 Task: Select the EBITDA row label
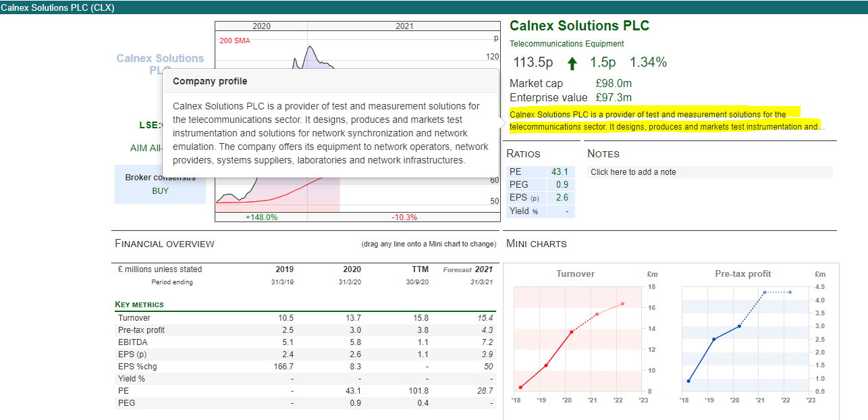click(x=133, y=342)
